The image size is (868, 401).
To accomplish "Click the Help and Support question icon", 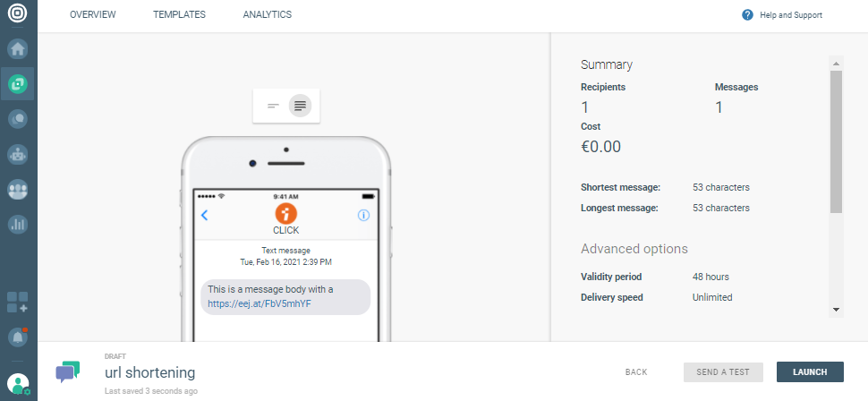I will click(747, 15).
